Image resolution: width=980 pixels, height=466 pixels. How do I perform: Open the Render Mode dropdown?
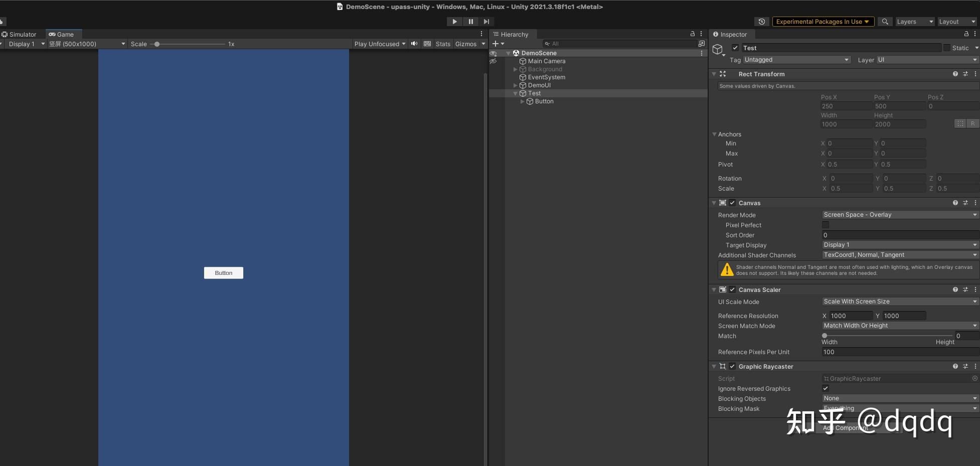tap(899, 215)
